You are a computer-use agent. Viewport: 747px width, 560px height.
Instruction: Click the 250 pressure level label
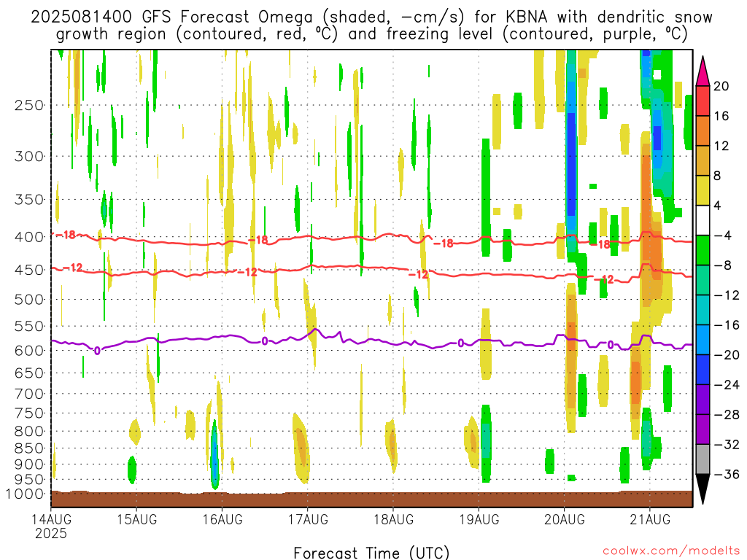29,105
